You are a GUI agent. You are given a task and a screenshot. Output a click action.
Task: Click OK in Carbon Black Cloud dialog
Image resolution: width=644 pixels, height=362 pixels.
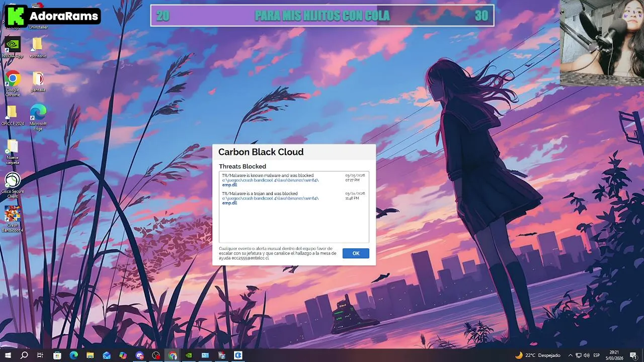356,253
